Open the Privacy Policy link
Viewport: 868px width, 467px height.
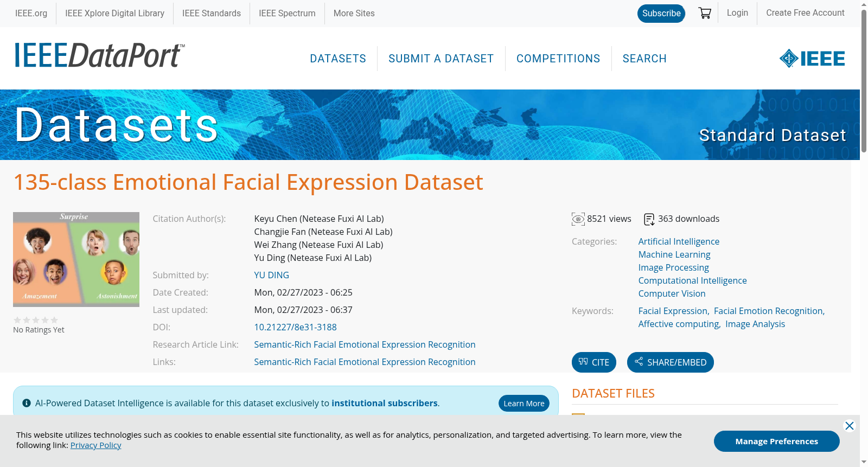tap(96, 445)
